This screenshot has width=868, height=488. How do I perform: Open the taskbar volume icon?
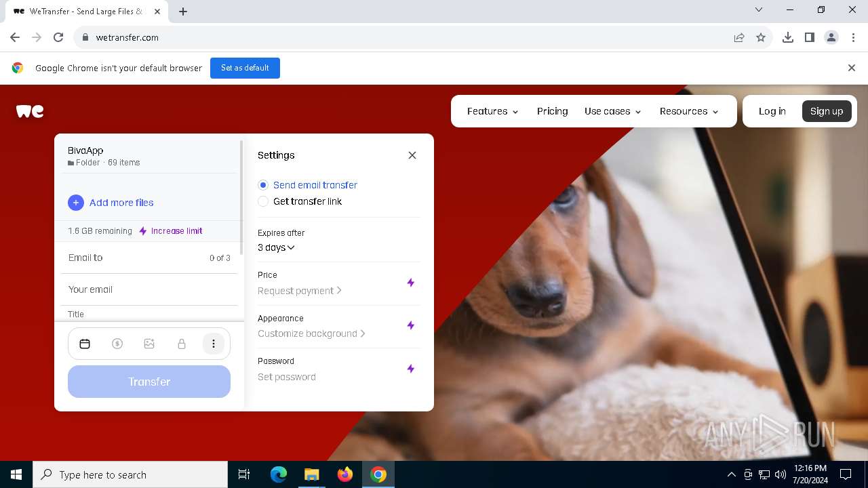tap(781, 474)
